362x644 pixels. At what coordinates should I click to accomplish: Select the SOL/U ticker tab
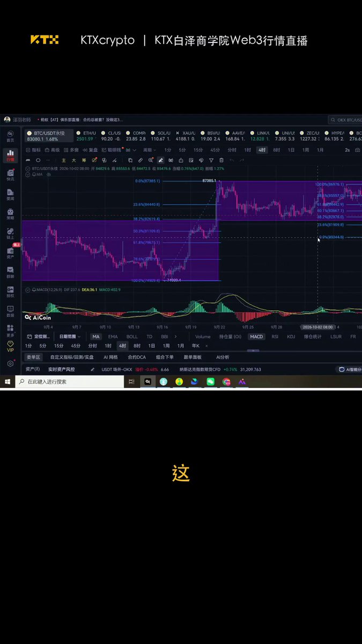click(160, 136)
